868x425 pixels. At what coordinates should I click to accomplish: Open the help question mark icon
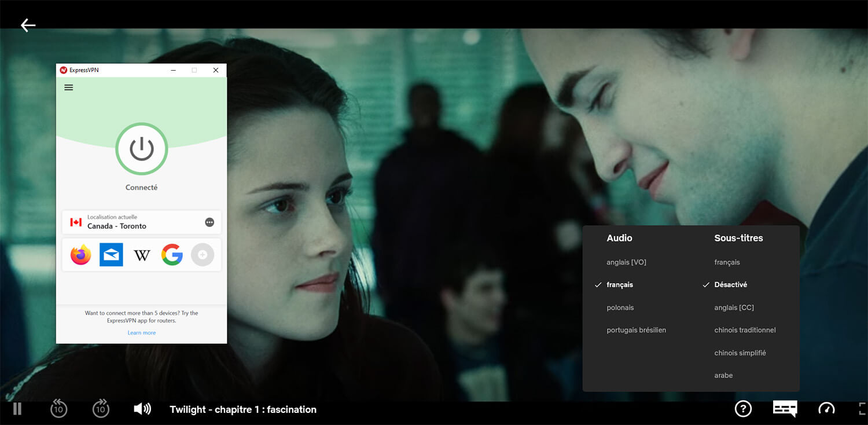743,409
